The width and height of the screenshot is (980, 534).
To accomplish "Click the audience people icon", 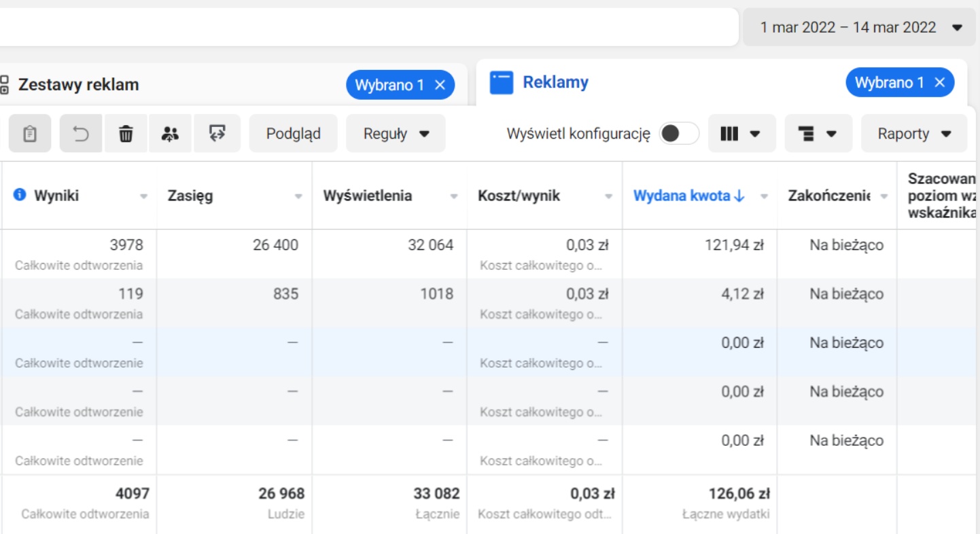I will coord(170,134).
